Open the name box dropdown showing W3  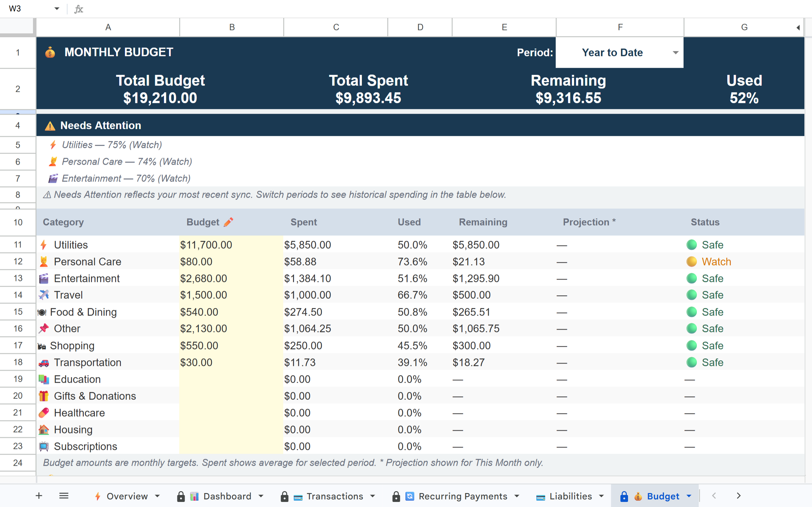click(x=57, y=8)
